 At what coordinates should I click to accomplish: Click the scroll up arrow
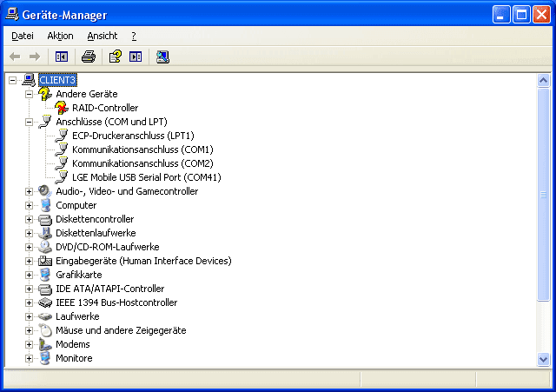click(x=543, y=81)
